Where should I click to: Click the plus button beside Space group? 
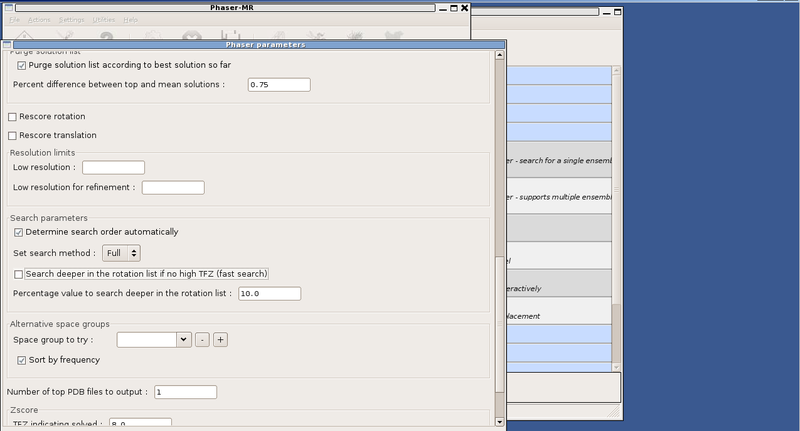pos(221,340)
